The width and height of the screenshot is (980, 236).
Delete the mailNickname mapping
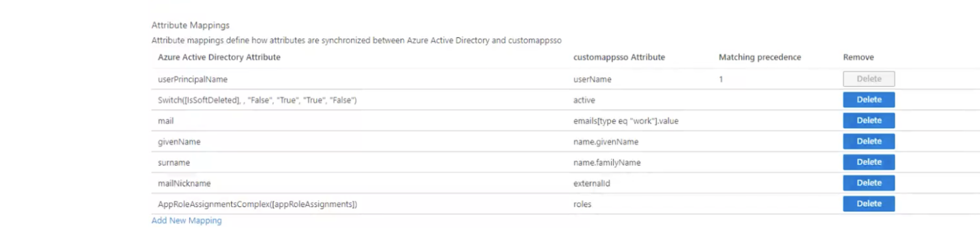click(868, 183)
